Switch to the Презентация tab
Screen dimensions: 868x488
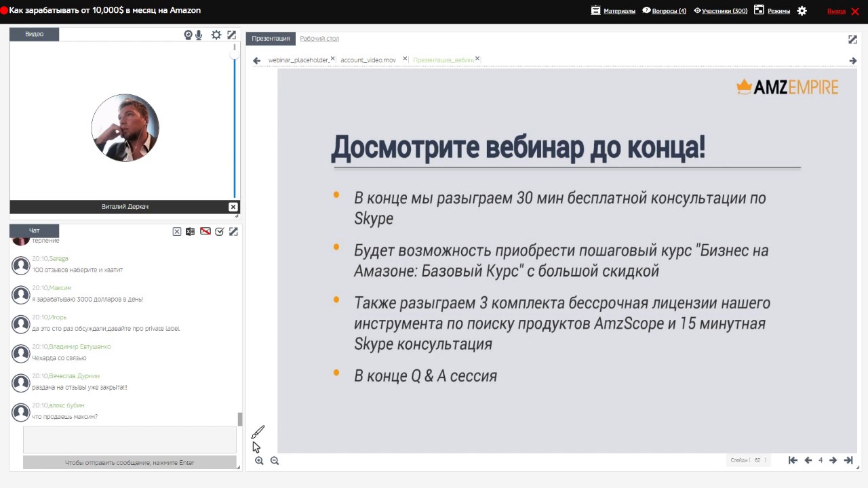point(271,39)
